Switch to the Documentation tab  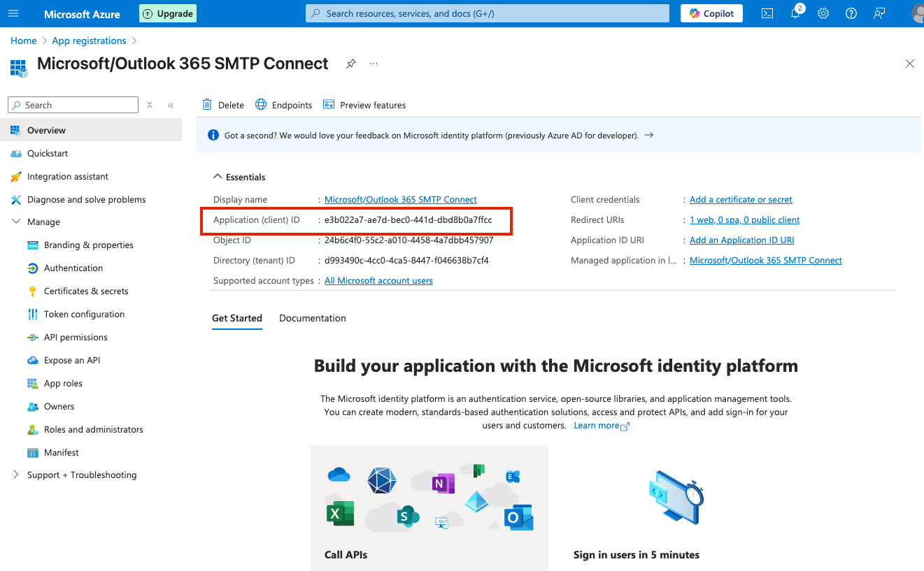click(313, 318)
